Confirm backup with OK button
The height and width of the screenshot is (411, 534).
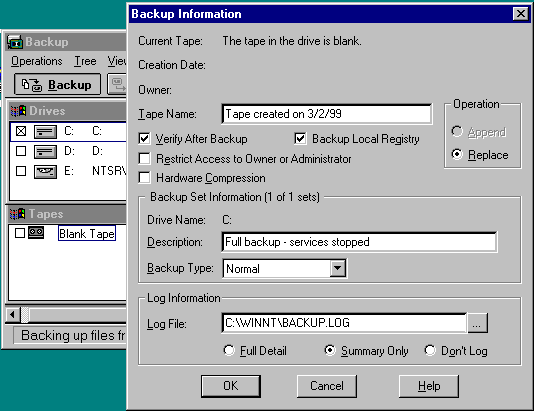pyautogui.click(x=231, y=386)
